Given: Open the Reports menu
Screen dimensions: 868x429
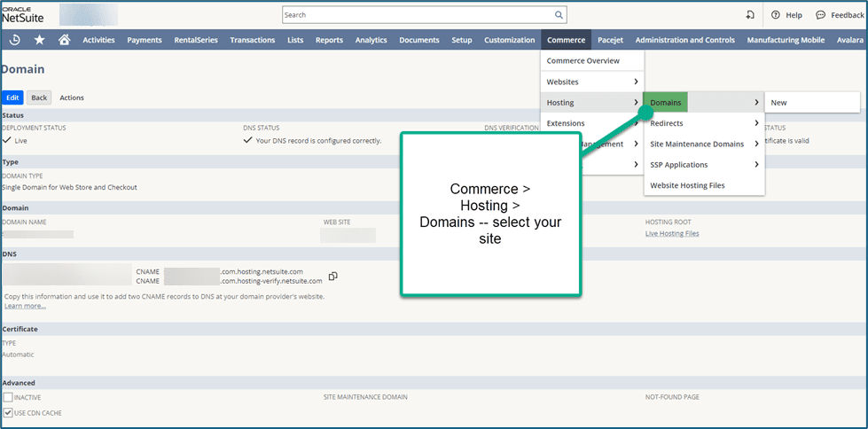Looking at the screenshot, I should [329, 40].
